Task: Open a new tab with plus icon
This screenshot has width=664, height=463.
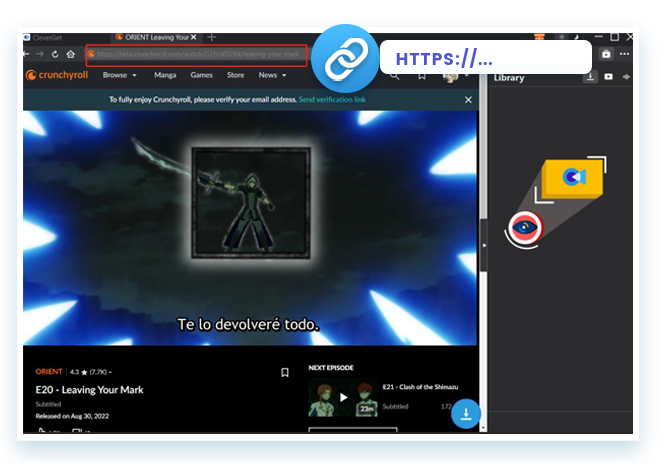Action: (x=212, y=37)
